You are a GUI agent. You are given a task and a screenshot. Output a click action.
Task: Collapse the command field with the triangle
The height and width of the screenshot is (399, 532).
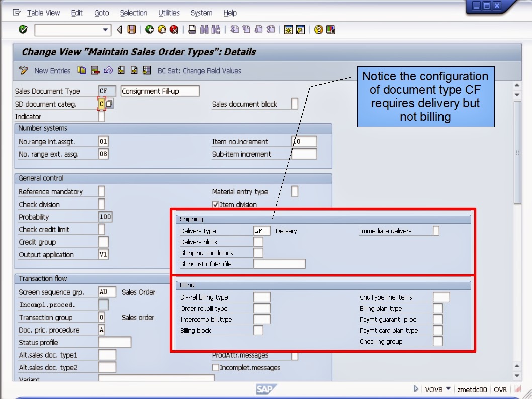point(119,30)
